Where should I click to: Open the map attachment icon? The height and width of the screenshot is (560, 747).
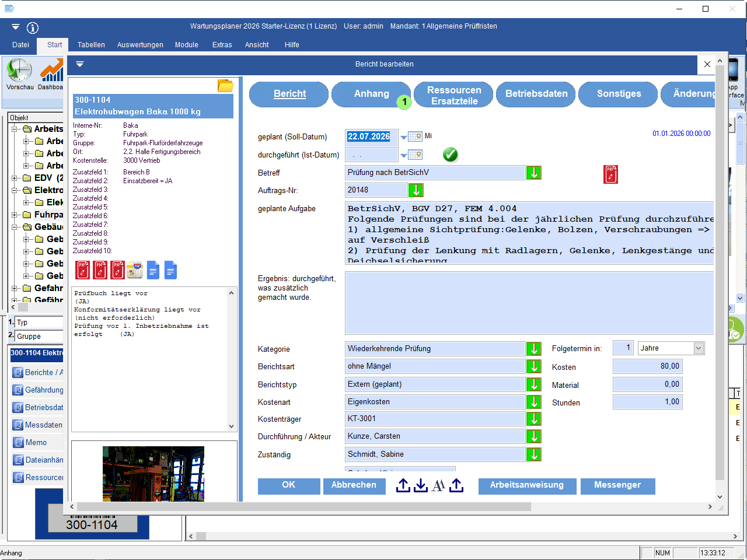[135, 270]
